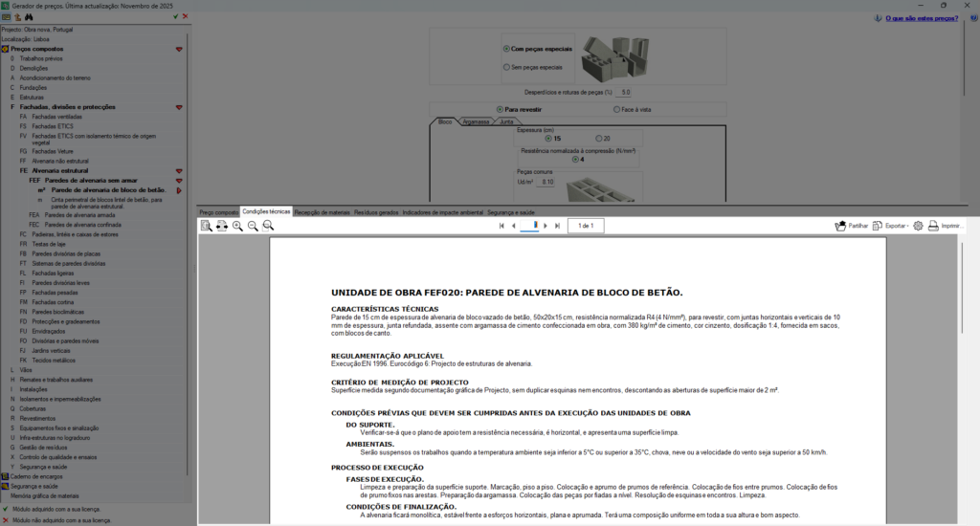Click the document preview vertical scrollbar
The image size is (980, 526).
(962, 287)
